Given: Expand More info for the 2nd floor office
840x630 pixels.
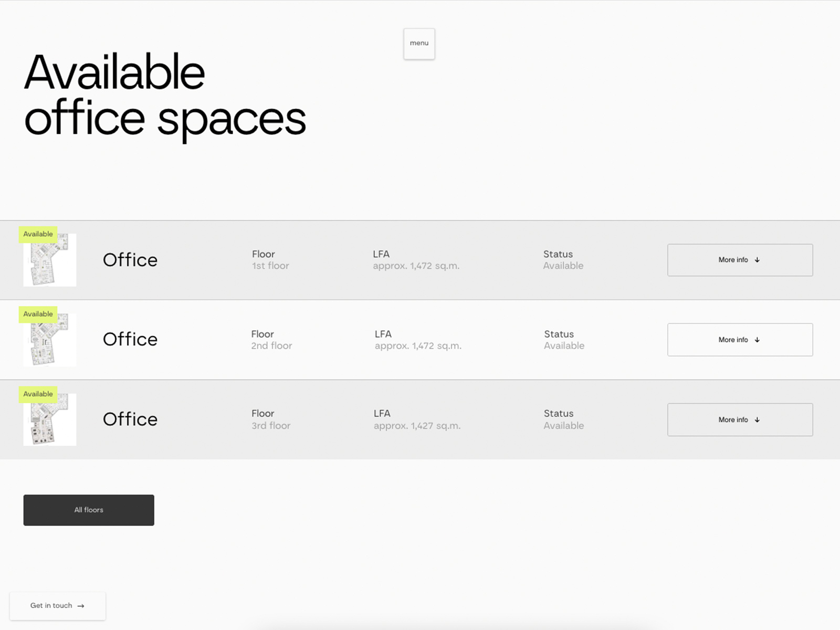Looking at the screenshot, I should coord(740,340).
